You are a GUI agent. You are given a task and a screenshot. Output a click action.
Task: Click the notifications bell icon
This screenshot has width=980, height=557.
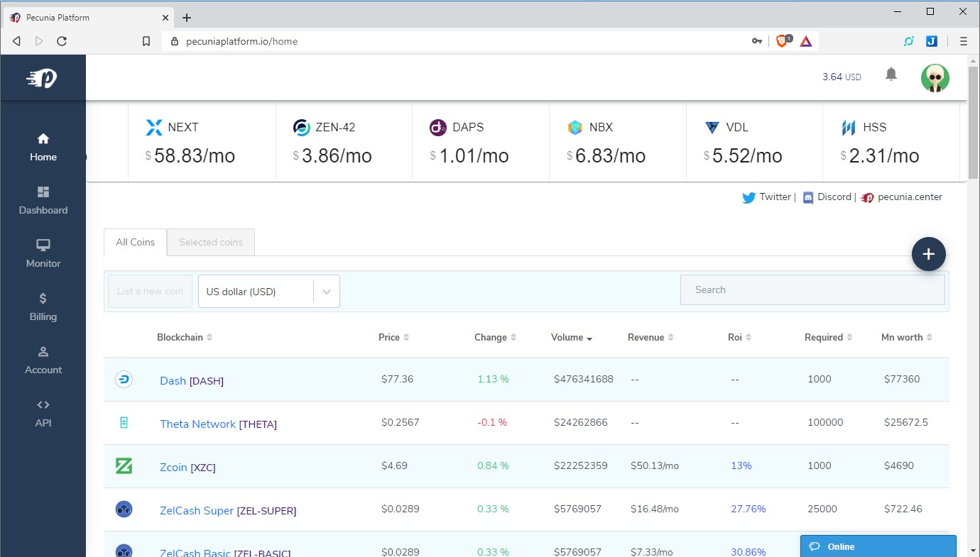coord(891,75)
